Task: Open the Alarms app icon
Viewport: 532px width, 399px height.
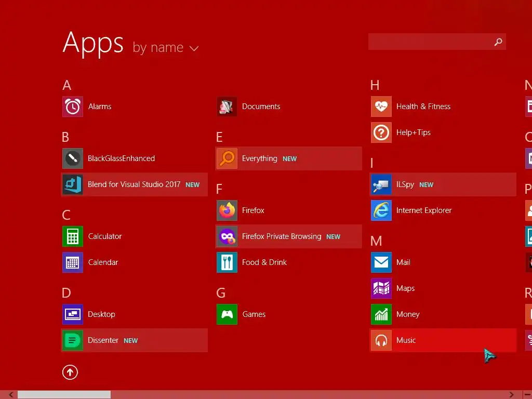Action: pyautogui.click(x=73, y=107)
